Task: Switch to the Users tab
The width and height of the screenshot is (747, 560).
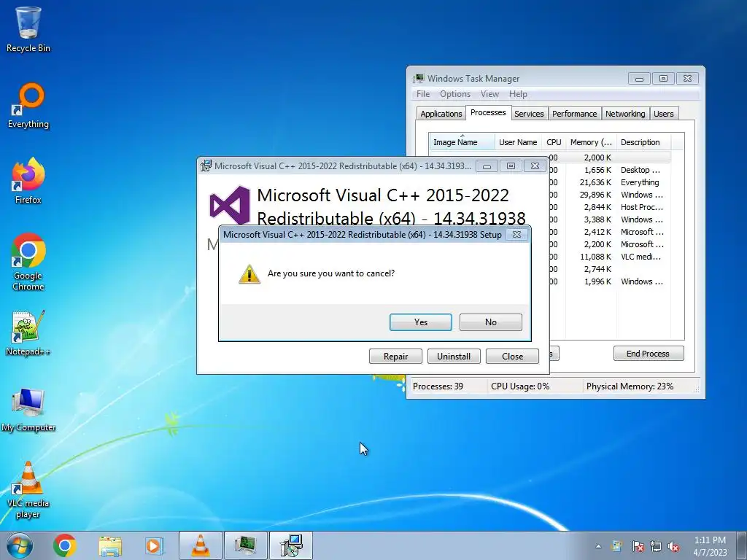Action: tap(663, 114)
